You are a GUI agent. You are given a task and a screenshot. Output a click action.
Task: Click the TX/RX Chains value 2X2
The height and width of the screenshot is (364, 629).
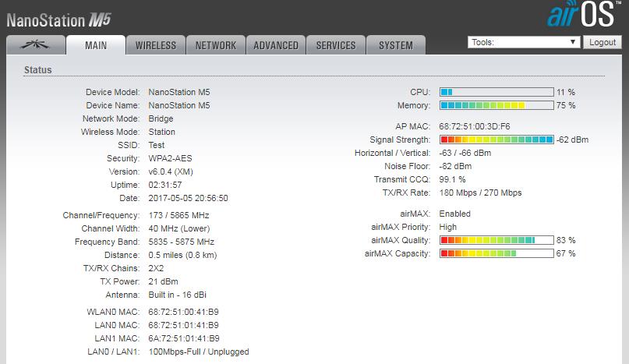point(156,268)
